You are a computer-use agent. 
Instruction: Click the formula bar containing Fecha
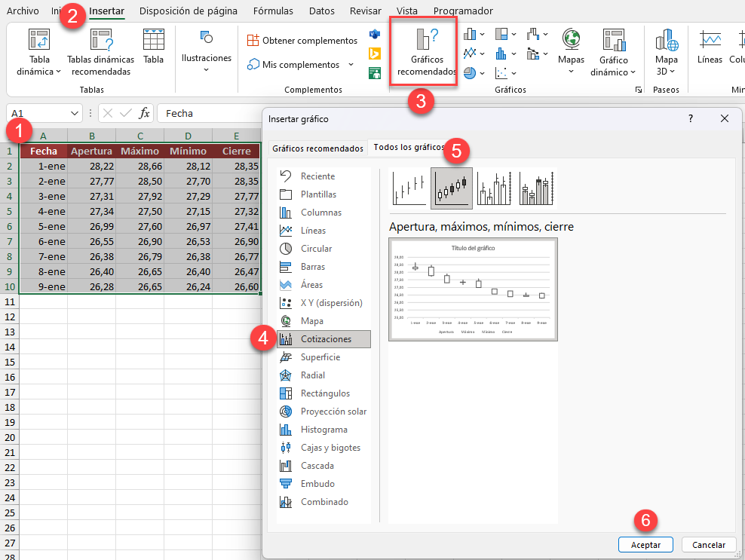click(x=209, y=114)
